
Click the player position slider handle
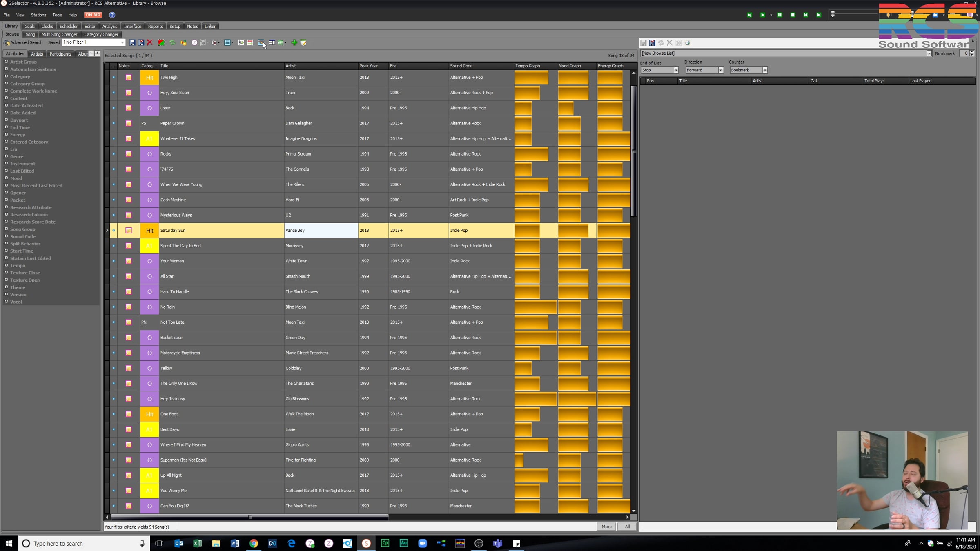(x=833, y=14)
